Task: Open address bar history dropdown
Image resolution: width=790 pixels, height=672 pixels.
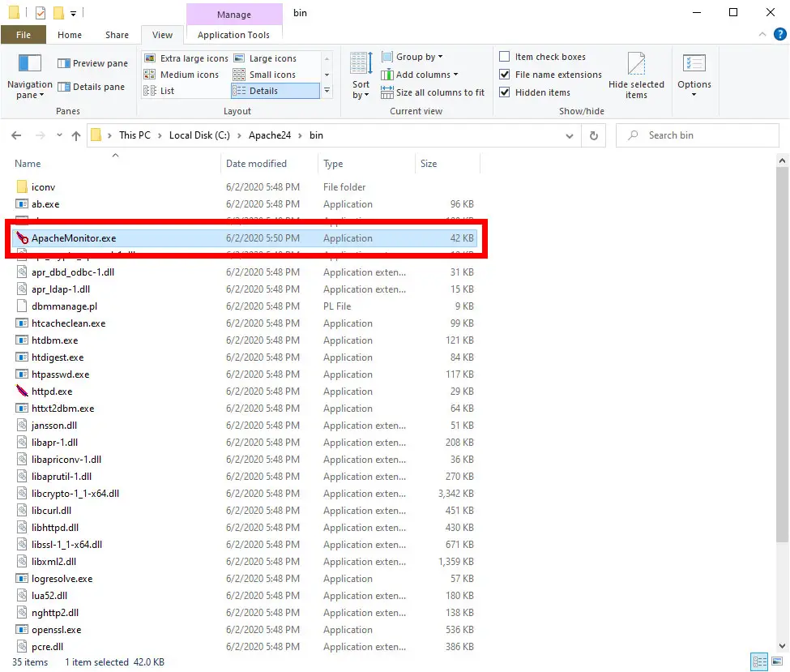Action: tap(570, 135)
